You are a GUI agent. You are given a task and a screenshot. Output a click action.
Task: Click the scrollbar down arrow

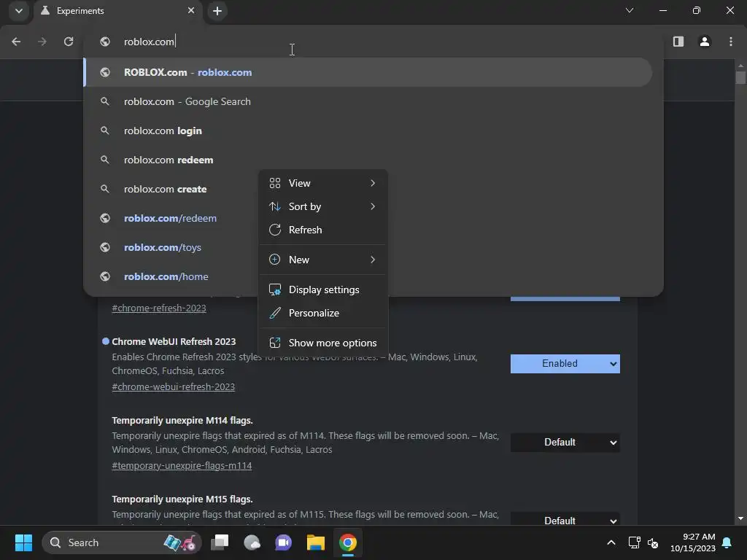pyautogui.click(x=740, y=518)
